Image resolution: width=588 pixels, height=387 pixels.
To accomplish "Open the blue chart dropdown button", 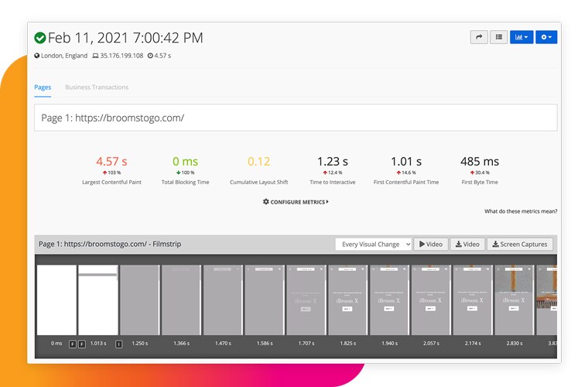I will [521, 37].
